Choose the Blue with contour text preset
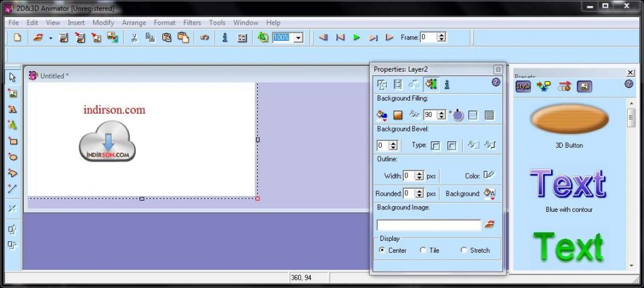Screen dimensions: 644x288 (569, 184)
